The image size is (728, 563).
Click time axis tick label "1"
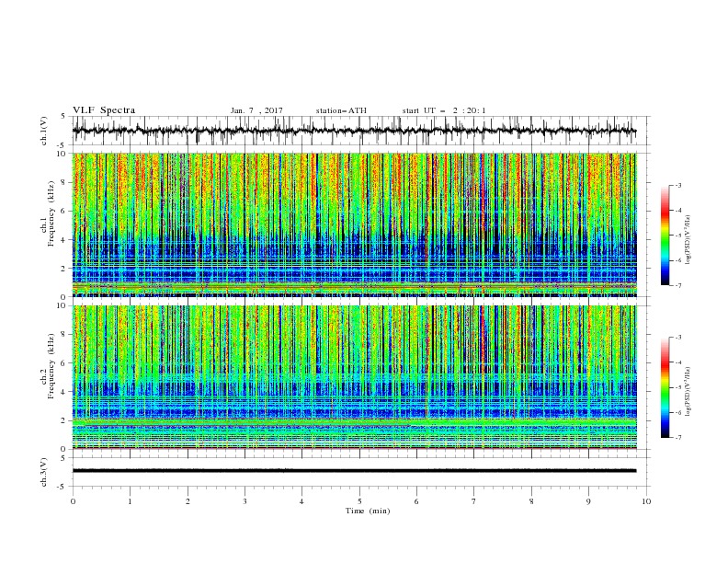click(130, 501)
